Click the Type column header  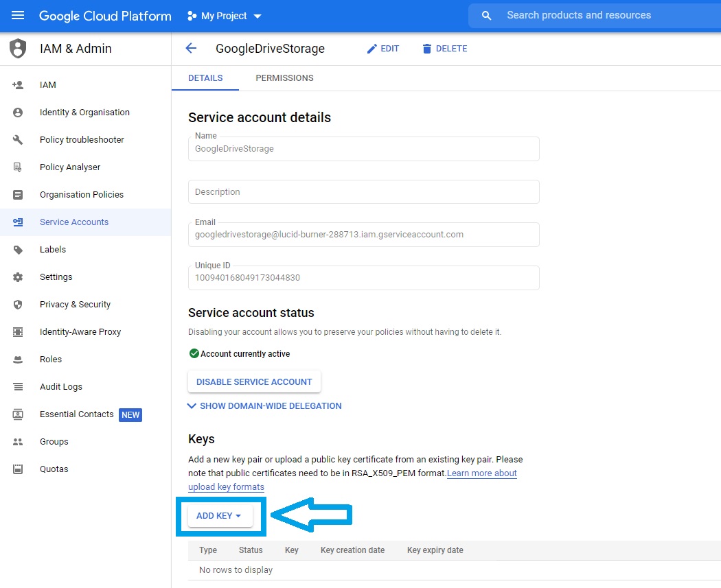point(208,550)
